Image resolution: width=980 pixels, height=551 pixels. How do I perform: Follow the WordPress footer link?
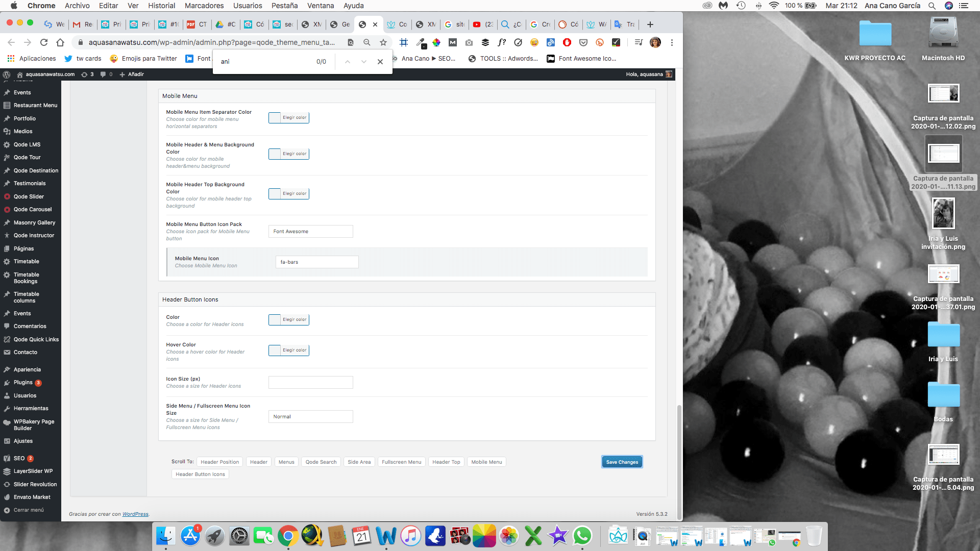click(x=135, y=514)
